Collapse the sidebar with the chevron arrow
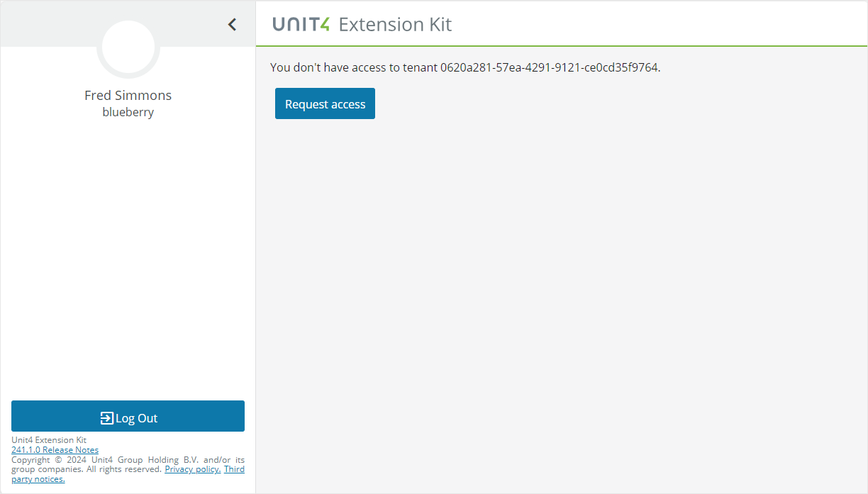This screenshot has width=868, height=494. point(232,24)
